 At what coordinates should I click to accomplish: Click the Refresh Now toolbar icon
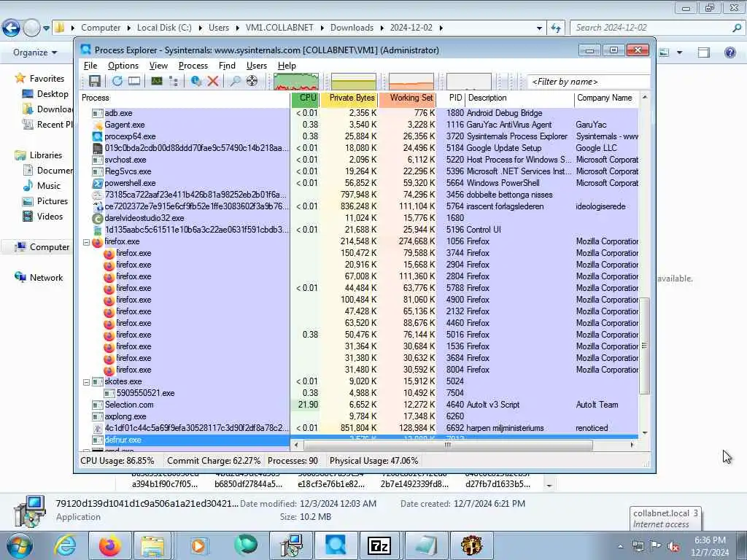(x=117, y=82)
